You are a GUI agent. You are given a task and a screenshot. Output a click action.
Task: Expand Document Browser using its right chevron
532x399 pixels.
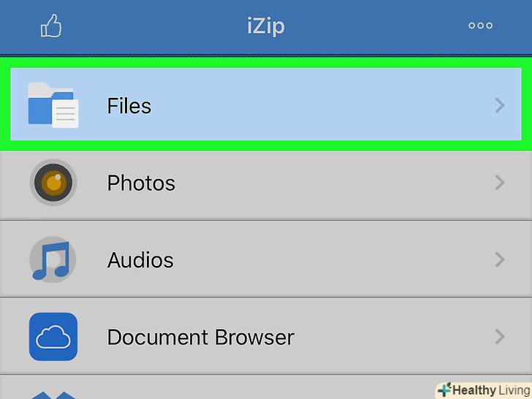(500, 337)
